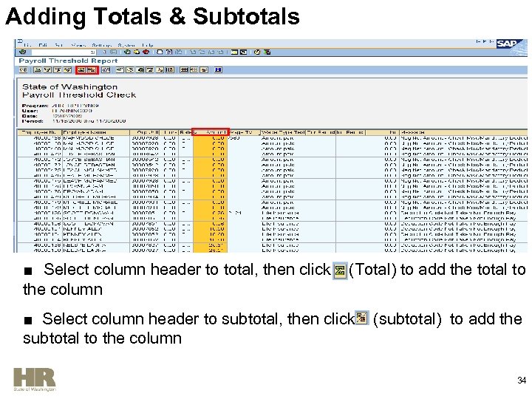Viewport: 532px width, 399px height.
Task: Open the Edit menu
Action: [43, 45]
